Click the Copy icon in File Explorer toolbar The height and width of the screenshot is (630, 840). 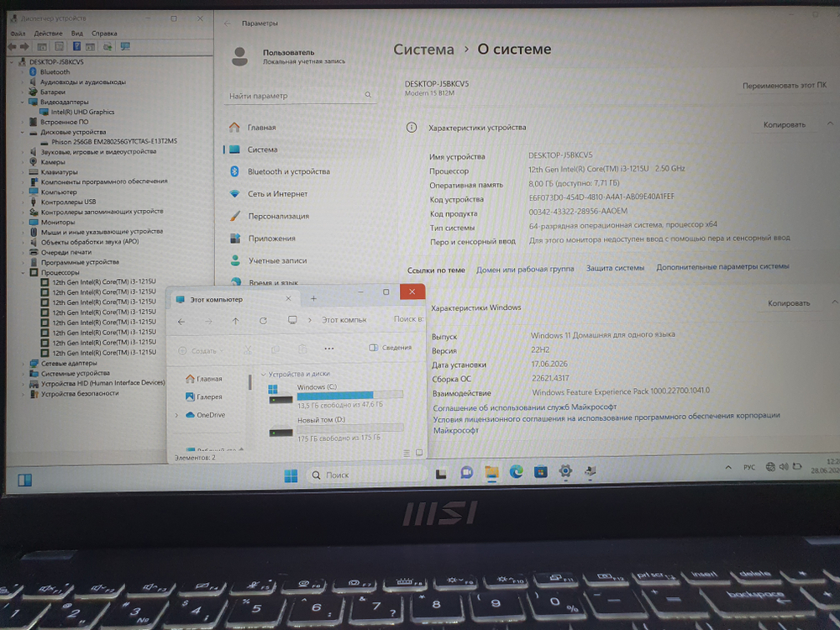(275, 349)
